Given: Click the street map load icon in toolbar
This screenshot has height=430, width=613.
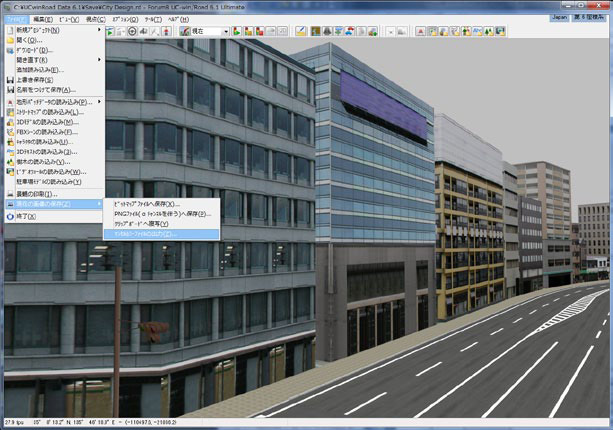Looking at the screenshot, I should [x=432, y=31].
